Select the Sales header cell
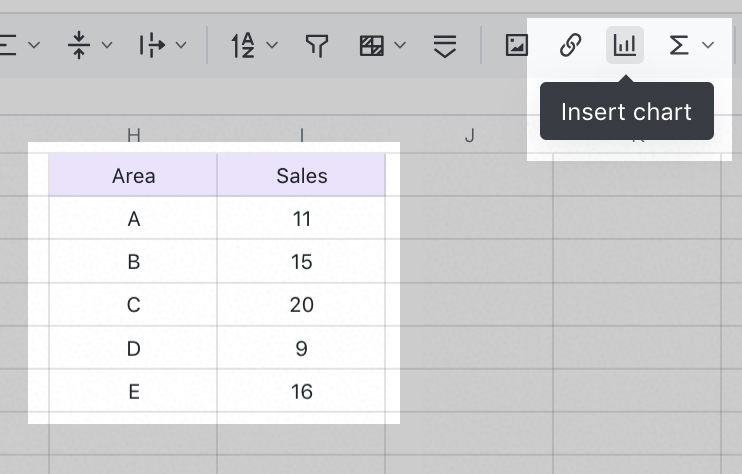 click(x=301, y=176)
